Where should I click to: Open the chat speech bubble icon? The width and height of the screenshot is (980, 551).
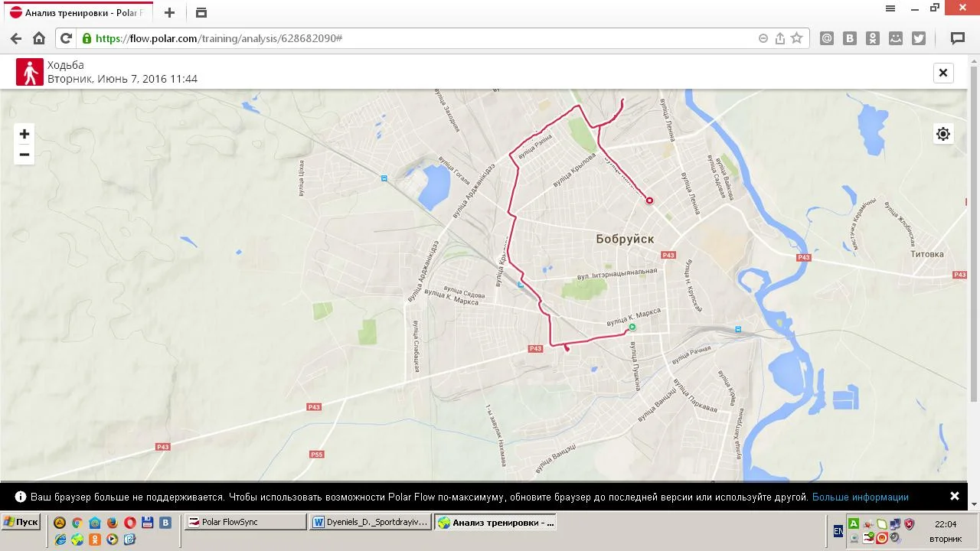pyautogui.click(x=958, y=38)
